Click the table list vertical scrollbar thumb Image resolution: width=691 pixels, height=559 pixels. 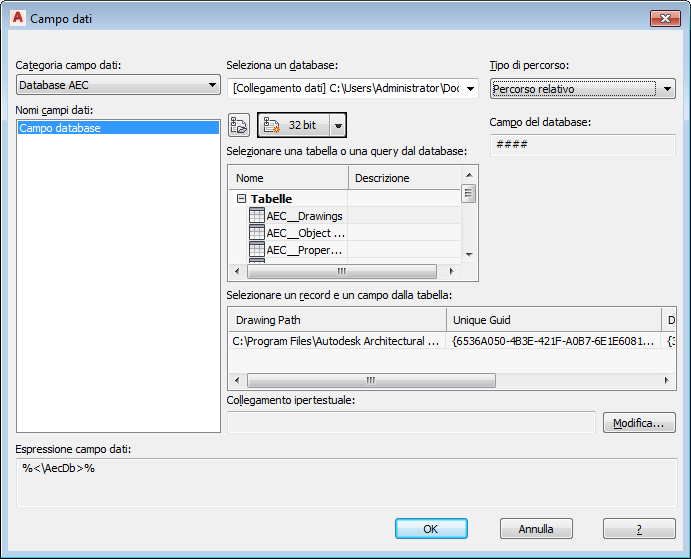pyautogui.click(x=468, y=193)
